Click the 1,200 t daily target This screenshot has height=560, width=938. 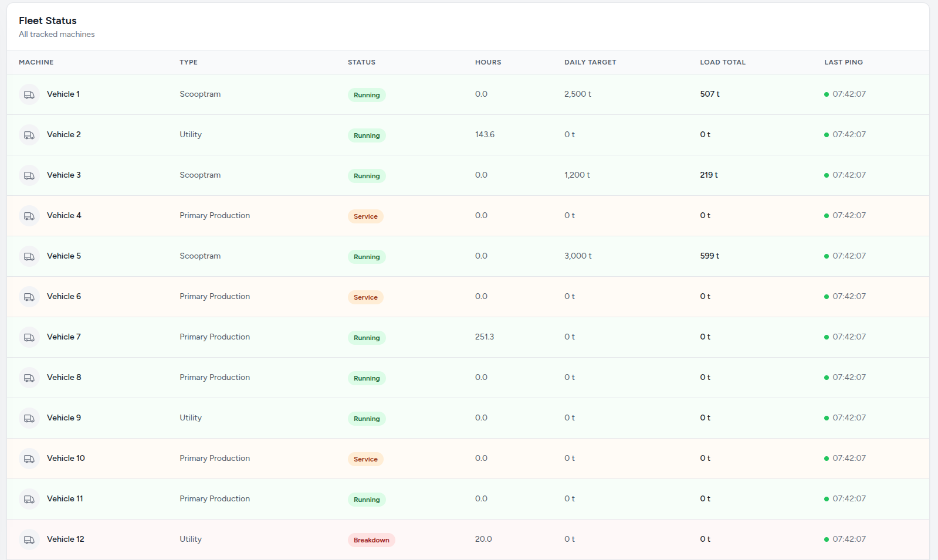(x=577, y=175)
